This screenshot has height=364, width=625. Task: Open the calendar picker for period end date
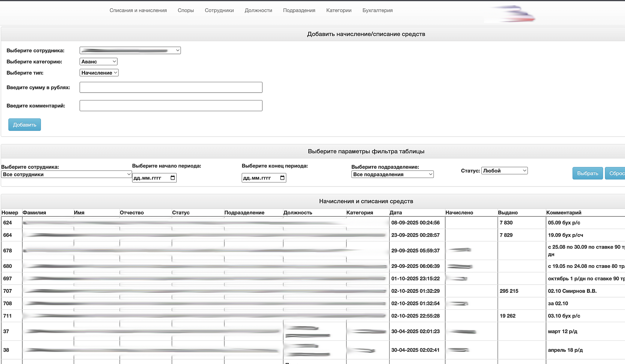[281, 177]
